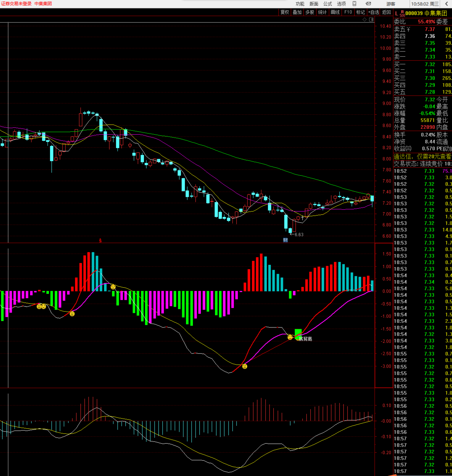Select the 画线 drawing tool button
The image size is (452, 476).
(335, 12)
